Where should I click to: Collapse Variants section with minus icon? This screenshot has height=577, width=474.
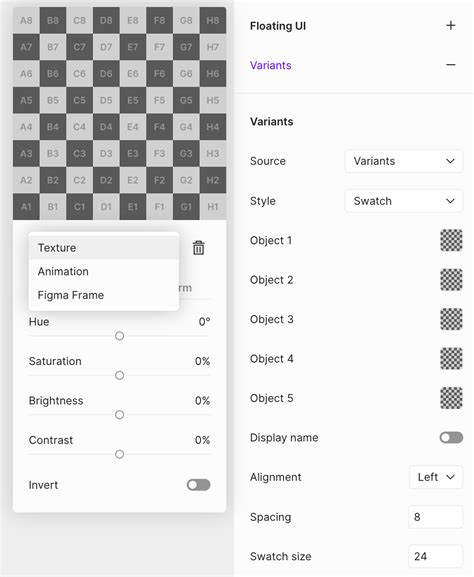451,65
